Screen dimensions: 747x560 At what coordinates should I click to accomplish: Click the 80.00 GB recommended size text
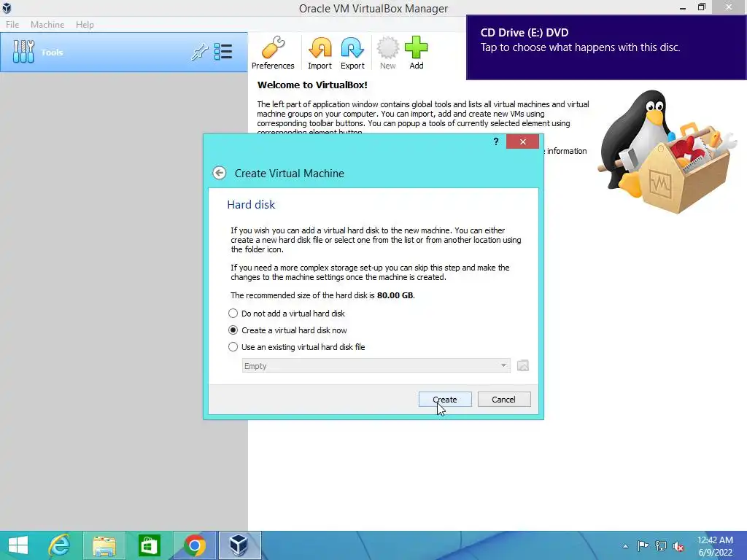tap(395, 295)
